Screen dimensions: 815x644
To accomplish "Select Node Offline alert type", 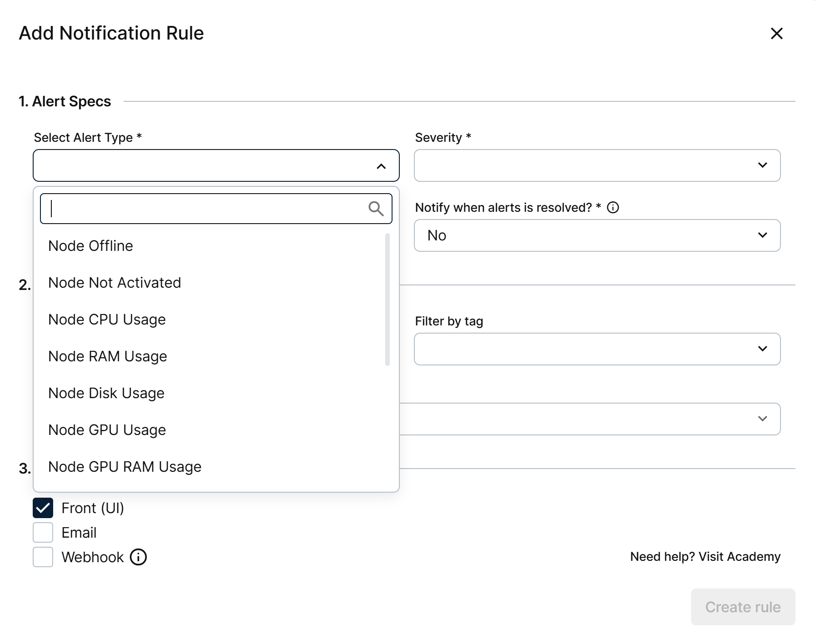I will tap(216, 246).
